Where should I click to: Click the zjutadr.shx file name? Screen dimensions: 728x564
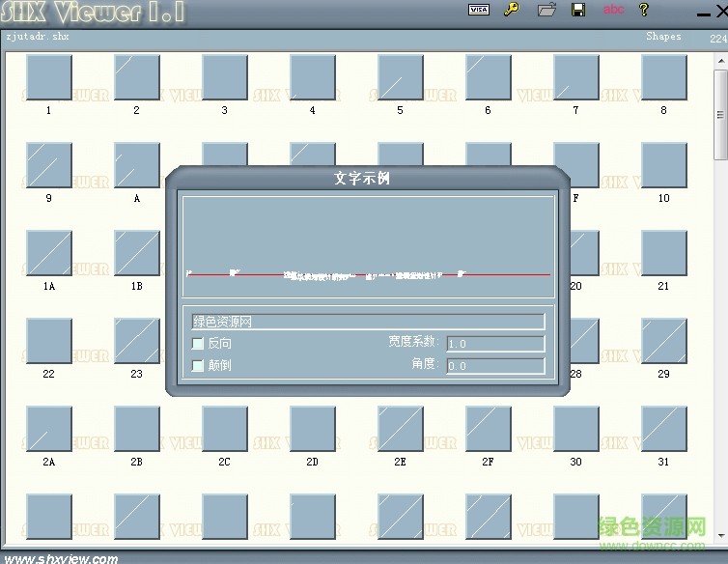[x=37, y=37]
